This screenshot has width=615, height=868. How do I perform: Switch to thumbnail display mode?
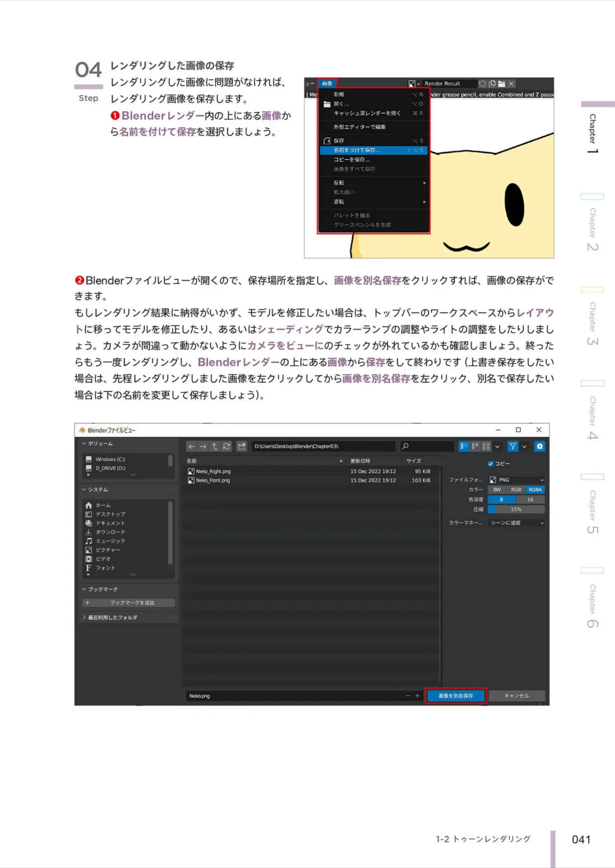(x=486, y=446)
